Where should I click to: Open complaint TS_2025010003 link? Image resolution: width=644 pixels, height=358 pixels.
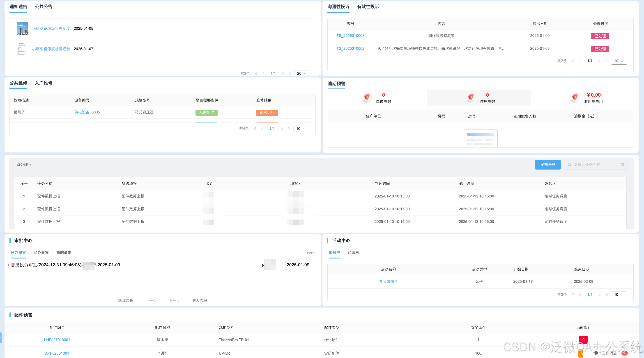[350, 36]
